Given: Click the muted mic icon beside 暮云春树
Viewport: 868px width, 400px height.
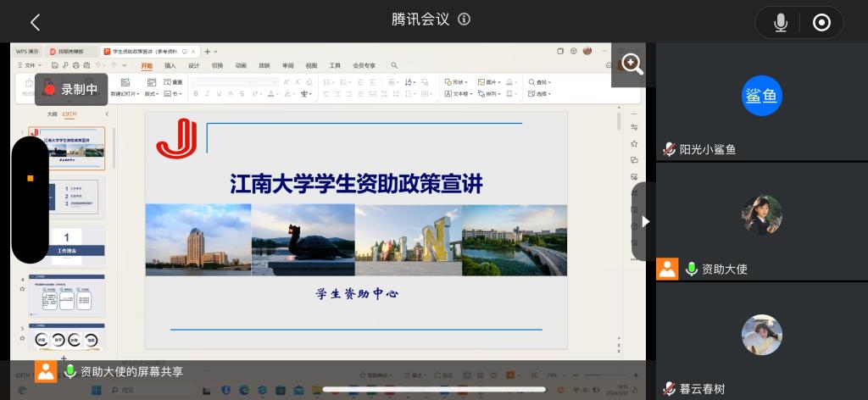Looking at the screenshot, I should tap(669, 389).
